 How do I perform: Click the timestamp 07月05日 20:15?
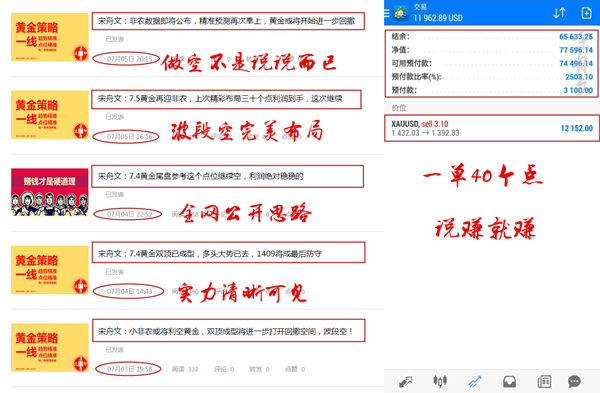(x=129, y=59)
